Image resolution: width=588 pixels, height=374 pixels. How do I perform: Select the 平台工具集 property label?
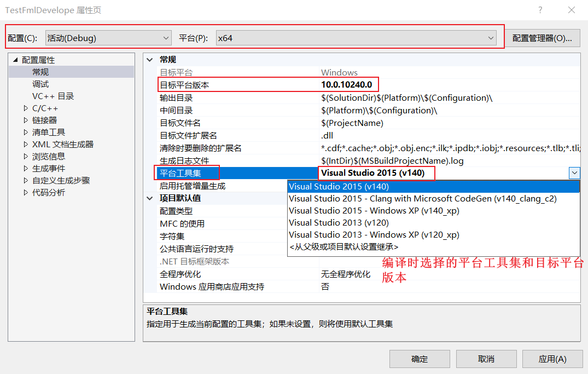click(x=181, y=173)
